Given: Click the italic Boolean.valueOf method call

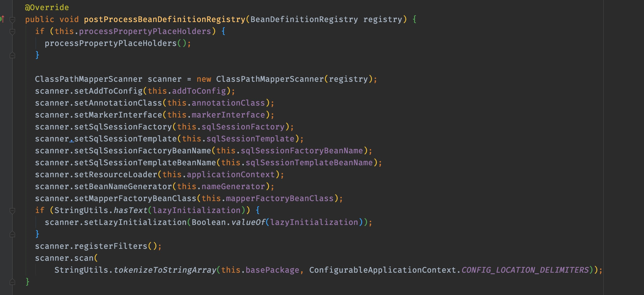Looking at the screenshot, I should point(228,222).
